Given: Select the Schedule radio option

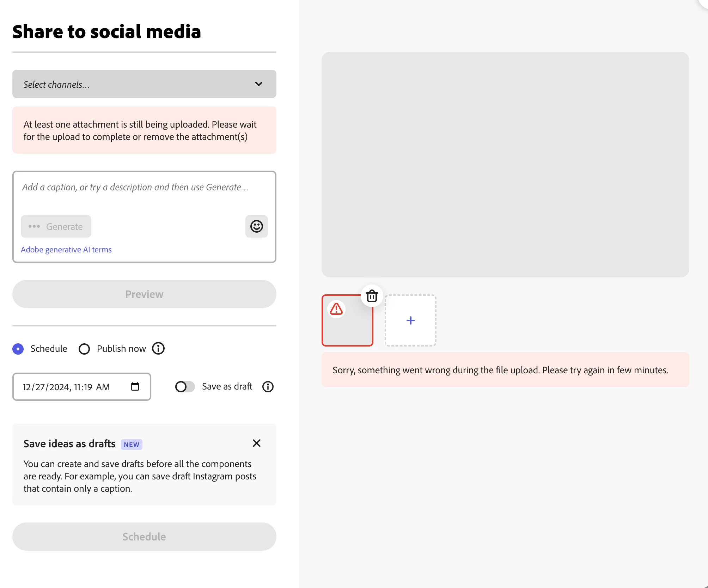Looking at the screenshot, I should 18,349.
